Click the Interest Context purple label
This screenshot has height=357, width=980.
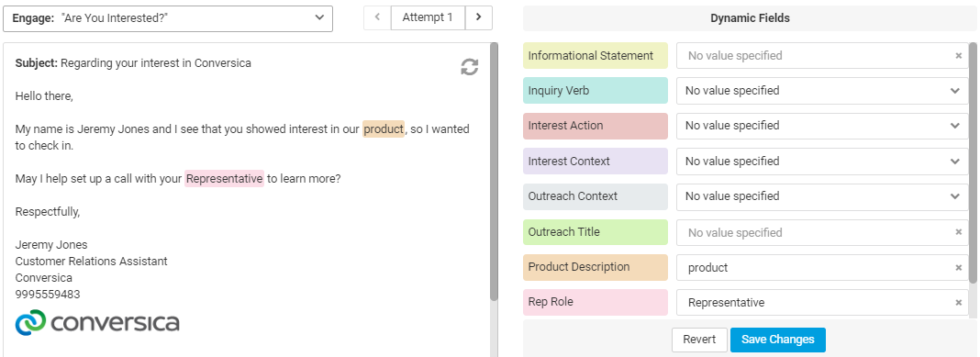click(595, 162)
